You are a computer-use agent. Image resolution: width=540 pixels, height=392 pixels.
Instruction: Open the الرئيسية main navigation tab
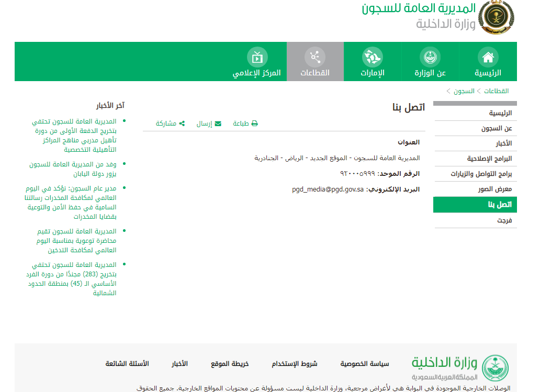tap(488, 62)
